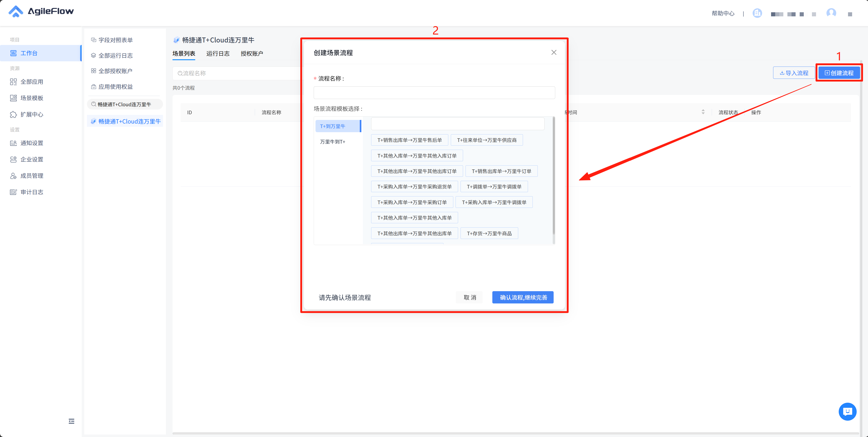Click the 取消 button in dialog
Image resolution: width=868 pixels, height=437 pixels.
(469, 297)
